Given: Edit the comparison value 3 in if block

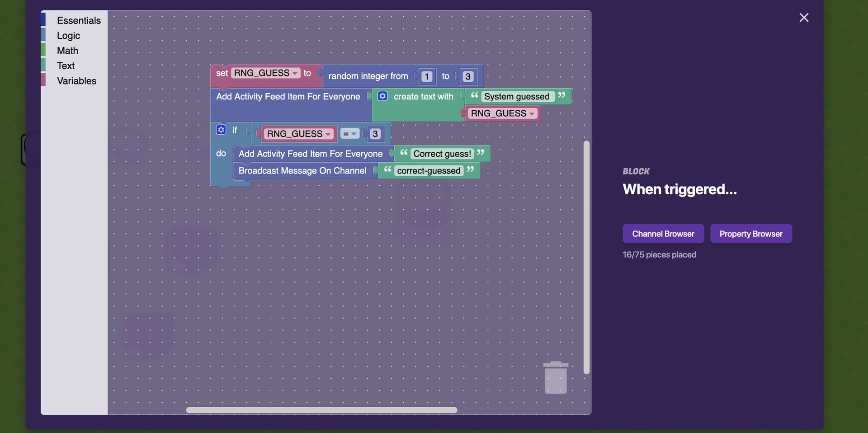Looking at the screenshot, I should tap(375, 134).
